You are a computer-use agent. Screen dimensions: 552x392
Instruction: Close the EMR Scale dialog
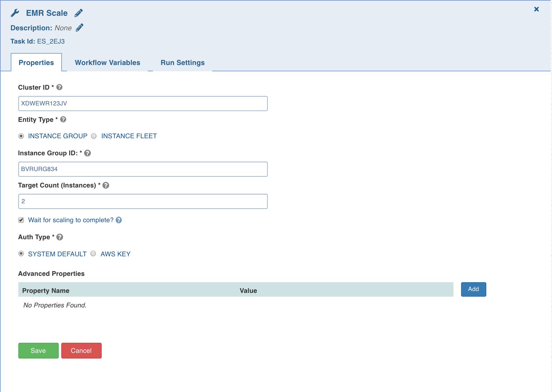tap(536, 9)
